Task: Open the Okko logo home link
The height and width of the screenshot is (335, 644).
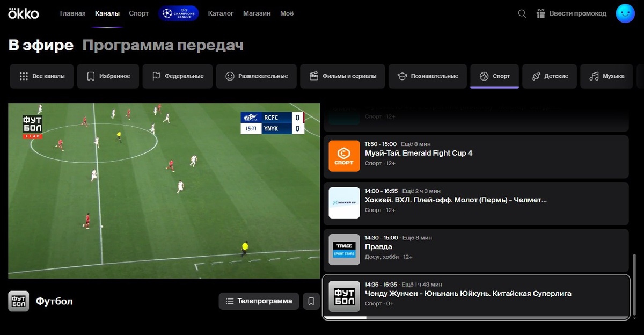Action: pos(24,13)
